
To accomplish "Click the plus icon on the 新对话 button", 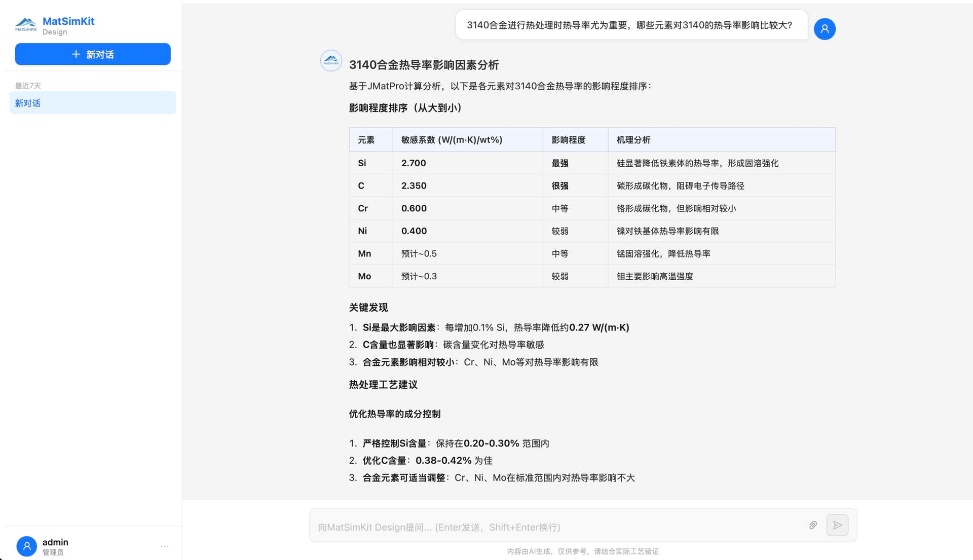I will (77, 54).
